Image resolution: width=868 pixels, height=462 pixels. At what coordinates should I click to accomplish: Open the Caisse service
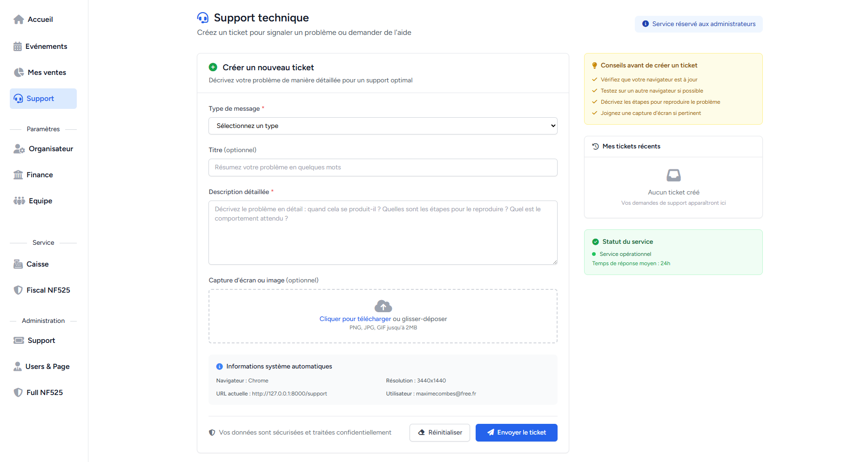pos(43,264)
